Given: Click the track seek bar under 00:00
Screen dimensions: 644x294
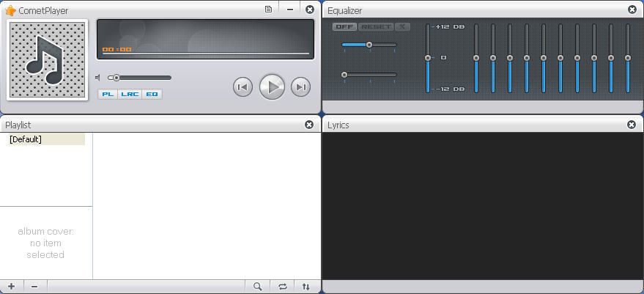Looking at the screenshot, I should coord(205,54).
